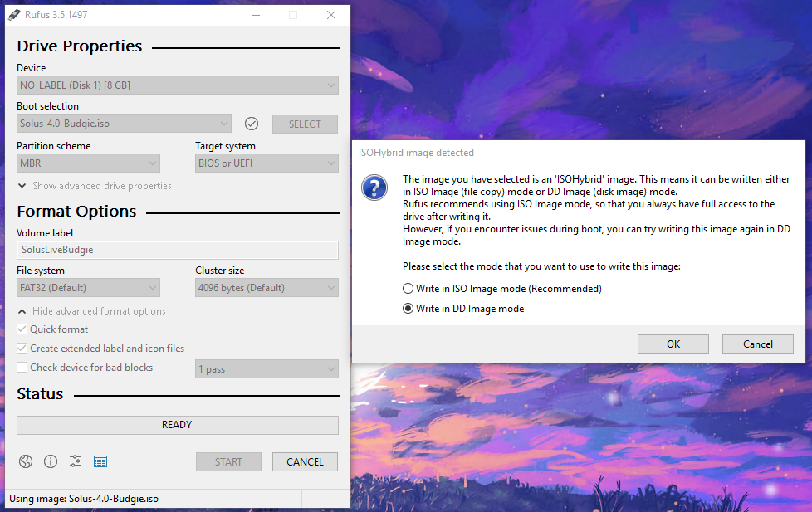812x512 pixels.
Task: Click the Volume label text field
Action: (177, 250)
